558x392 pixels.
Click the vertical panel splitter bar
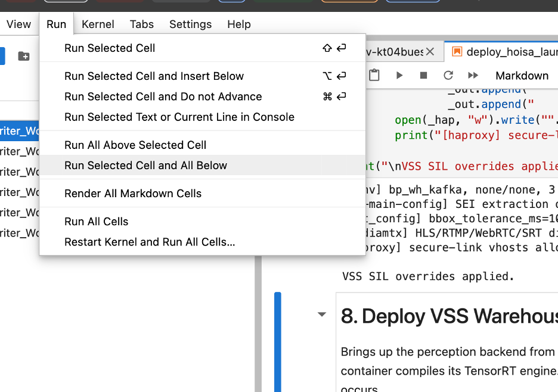pyautogui.click(x=258, y=323)
